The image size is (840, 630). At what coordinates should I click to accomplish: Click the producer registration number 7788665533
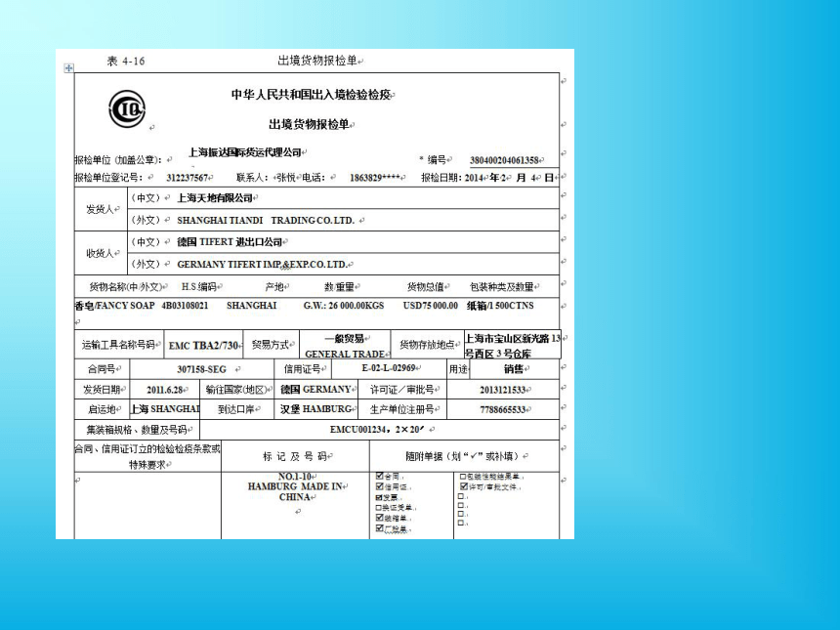(502, 410)
